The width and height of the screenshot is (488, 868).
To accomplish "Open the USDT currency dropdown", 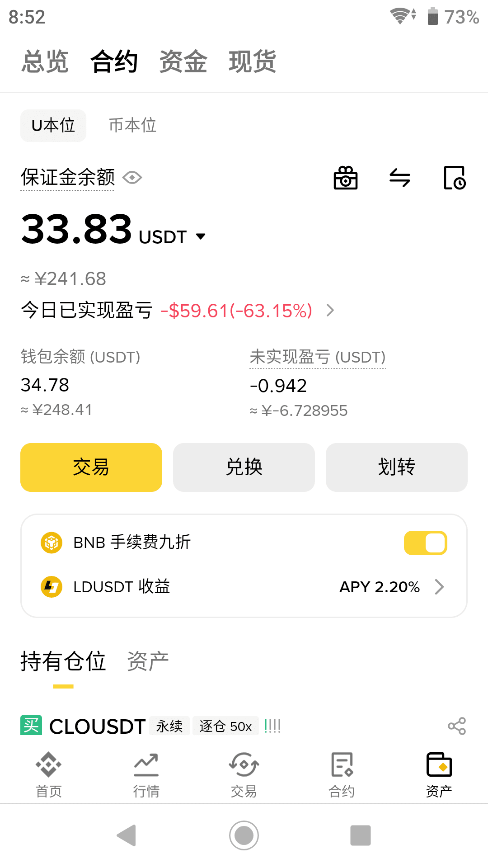I will point(201,236).
